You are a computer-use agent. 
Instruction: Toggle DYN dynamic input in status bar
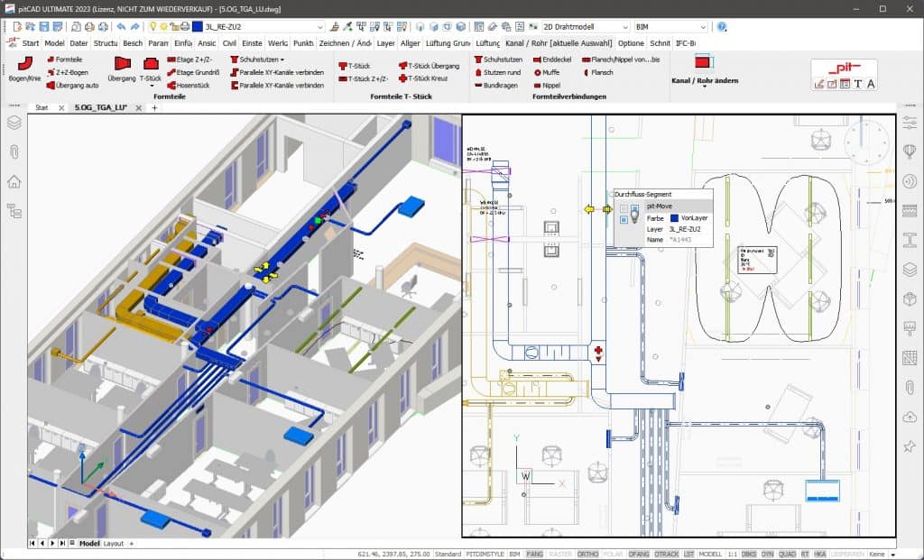pos(767,554)
